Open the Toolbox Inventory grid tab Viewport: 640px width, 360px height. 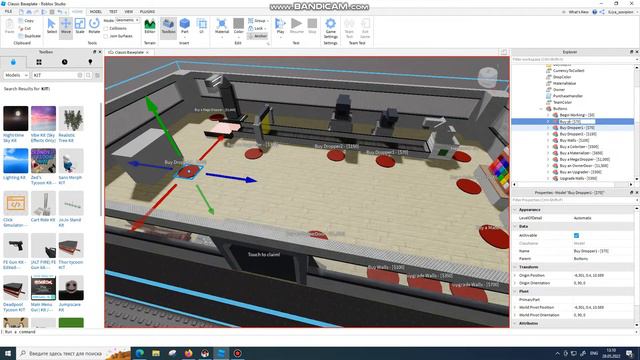(39, 62)
